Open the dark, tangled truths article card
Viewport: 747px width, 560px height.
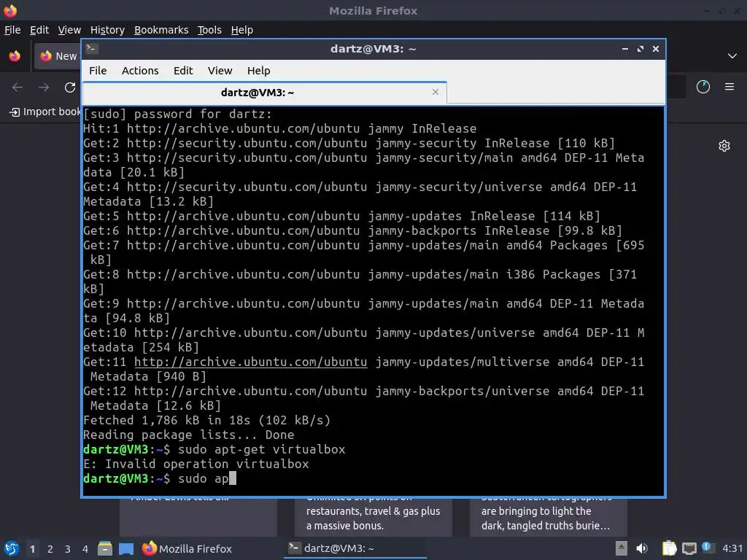pos(549,517)
